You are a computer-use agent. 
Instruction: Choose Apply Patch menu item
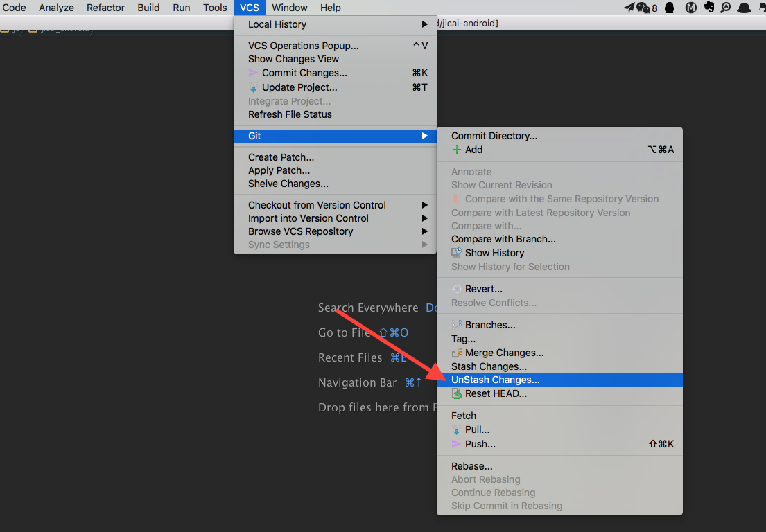click(335, 170)
